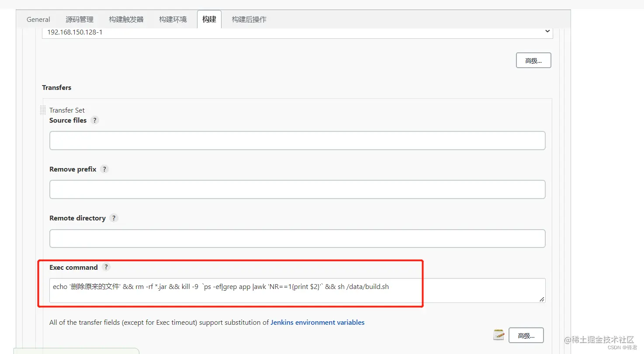Click the Remove prefix label
This screenshot has height=354, width=644.
click(73, 169)
